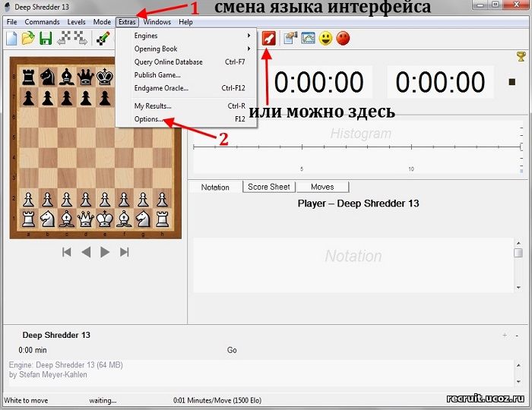The width and height of the screenshot is (532, 410).
Task: Click the Engine: Deep Shredder 13 (64 MB) line
Action: pos(66,365)
